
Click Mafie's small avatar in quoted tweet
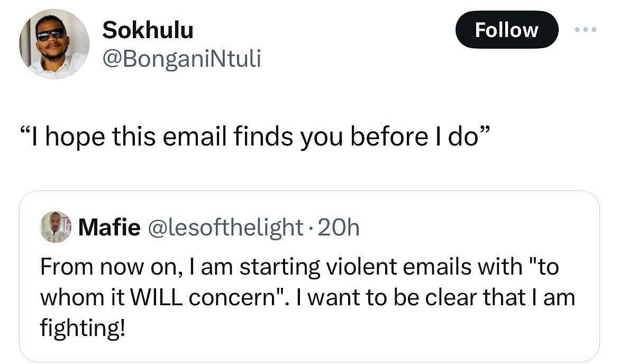pyautogui.click(x=56, y=227)
